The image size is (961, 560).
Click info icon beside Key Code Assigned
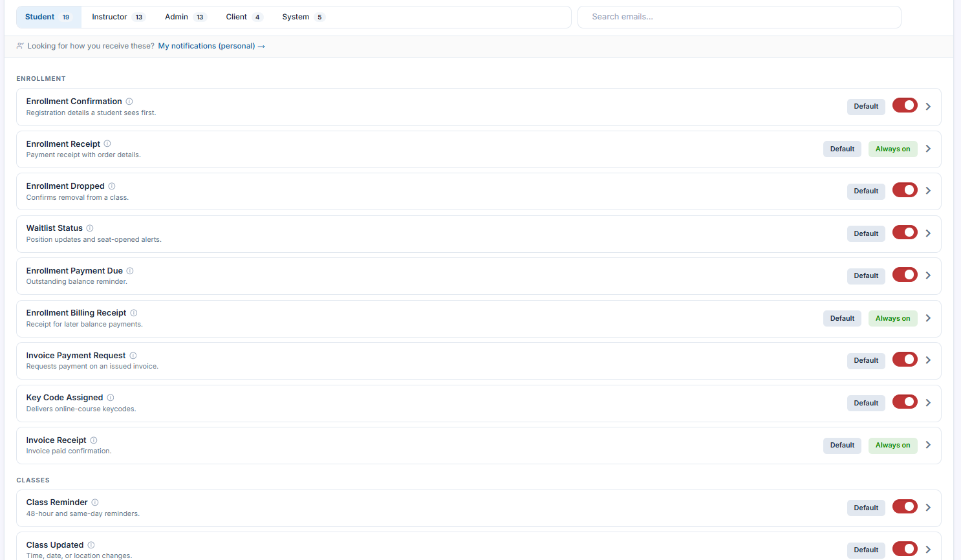coord(111,398)
